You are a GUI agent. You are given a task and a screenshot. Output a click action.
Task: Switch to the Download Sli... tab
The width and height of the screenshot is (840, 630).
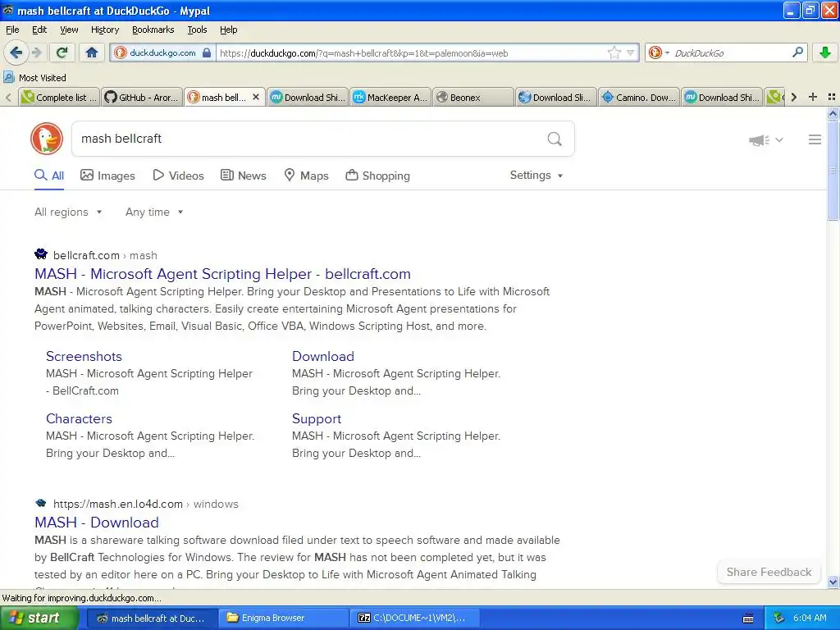(556, 98)
